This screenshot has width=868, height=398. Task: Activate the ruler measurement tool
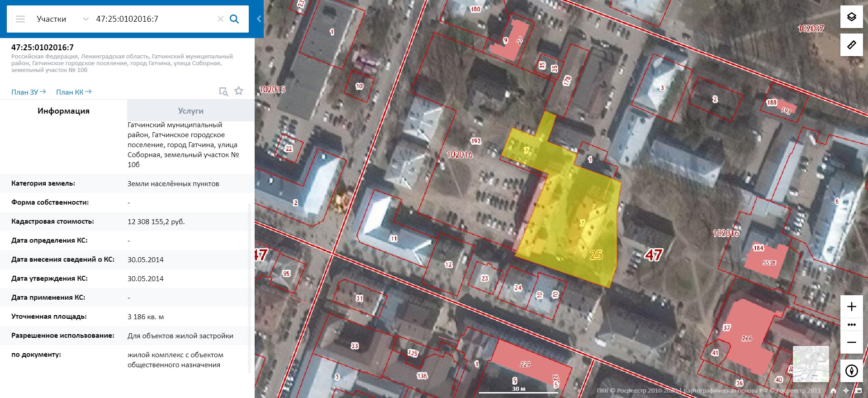[x=851, y=45]
